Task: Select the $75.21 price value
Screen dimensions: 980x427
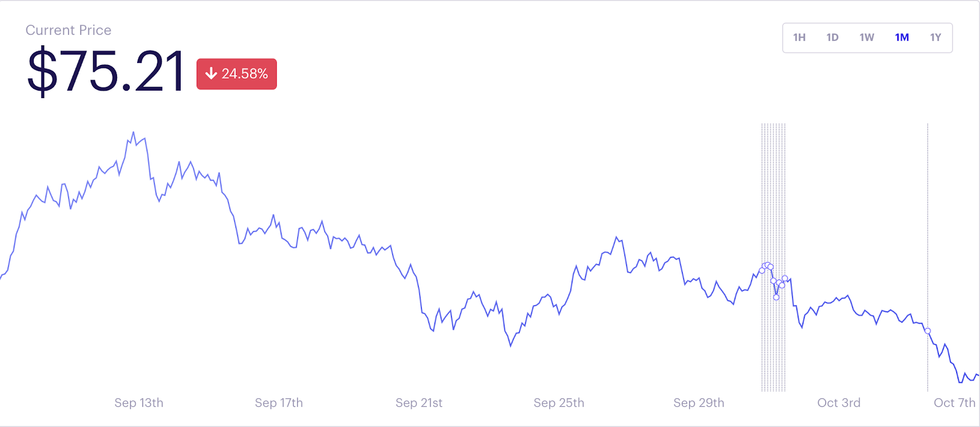Action: pos(105,72)
